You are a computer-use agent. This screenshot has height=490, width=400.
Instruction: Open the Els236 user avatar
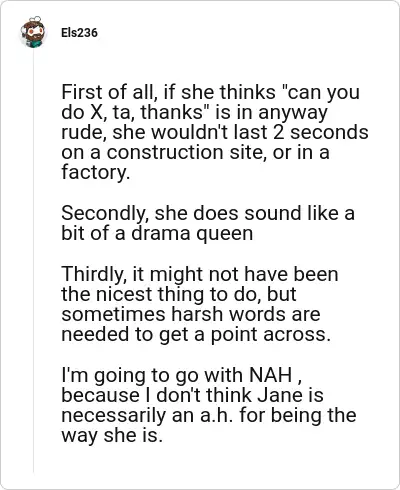(33, 32)
